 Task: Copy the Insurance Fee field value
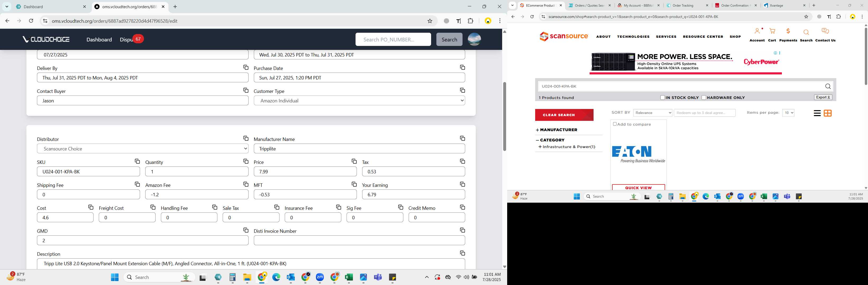(339, 207)
